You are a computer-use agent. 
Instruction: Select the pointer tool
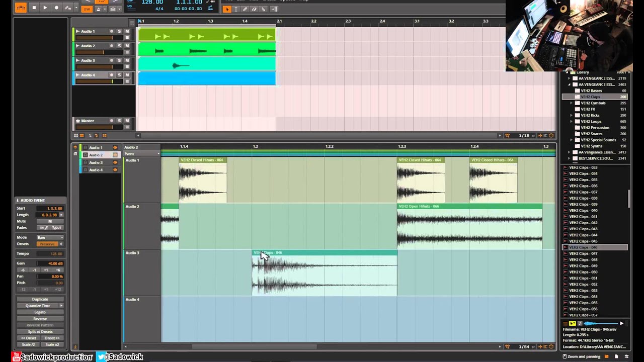pyautogui.click(x=227, y=9)
